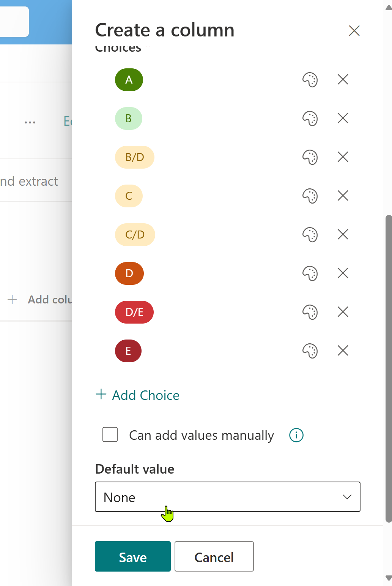Open color palette for choice B
The width and height of the screenshot is (392, 586).
[x=310, y=118]
